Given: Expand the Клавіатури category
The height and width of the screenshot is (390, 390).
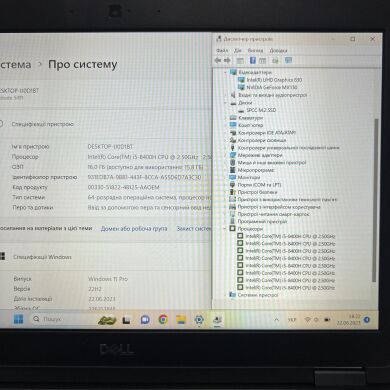Looking at the screenshot, I should coord(226,118).
